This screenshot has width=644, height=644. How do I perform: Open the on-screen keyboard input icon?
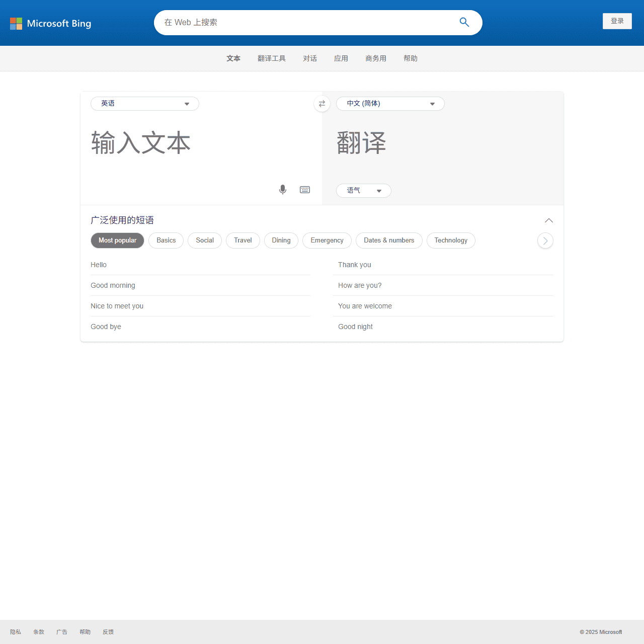click(305, 189)
